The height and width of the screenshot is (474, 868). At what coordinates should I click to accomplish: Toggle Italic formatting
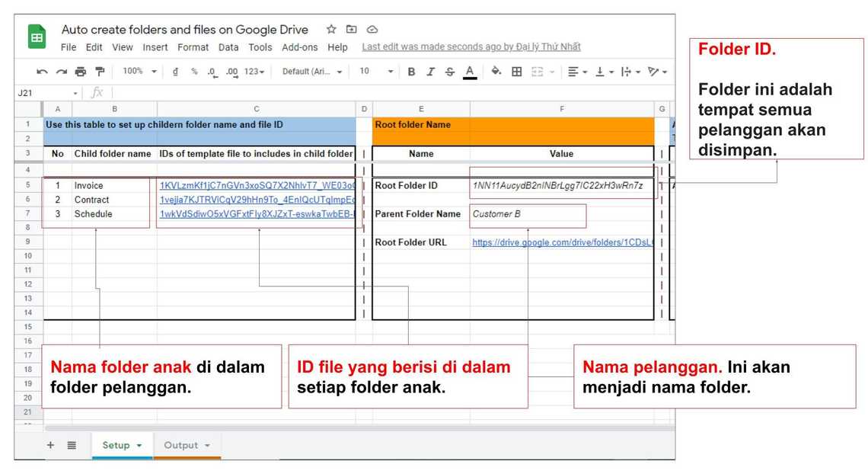pyautogui.click(x=430, y=72)
